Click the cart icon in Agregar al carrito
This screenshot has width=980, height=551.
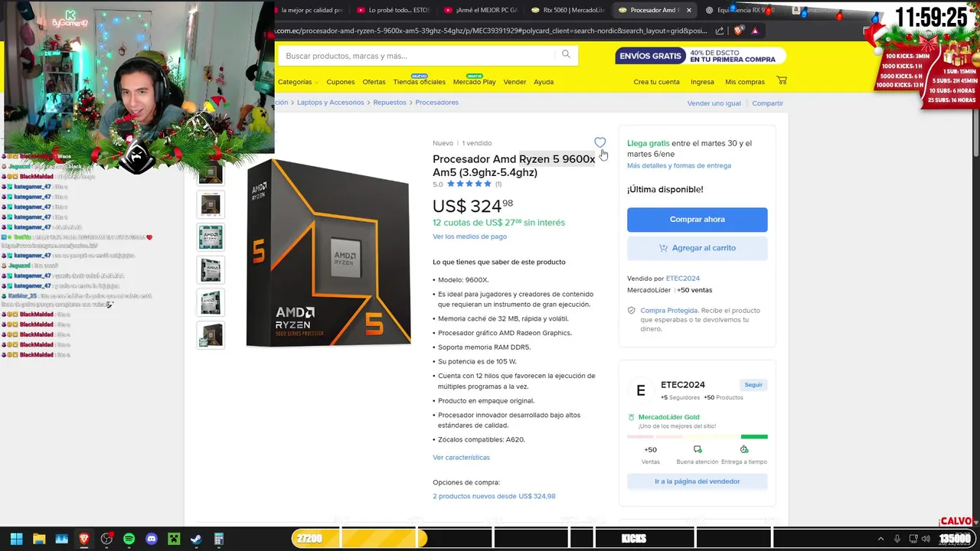pos(663,248)
